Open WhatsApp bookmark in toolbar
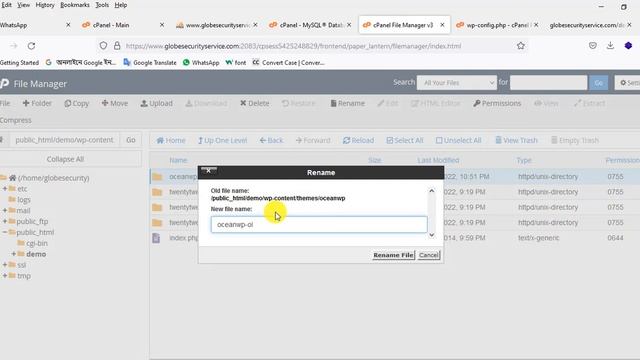The width and height of the screenshot is (640, 360). click(x=201, y=62)
